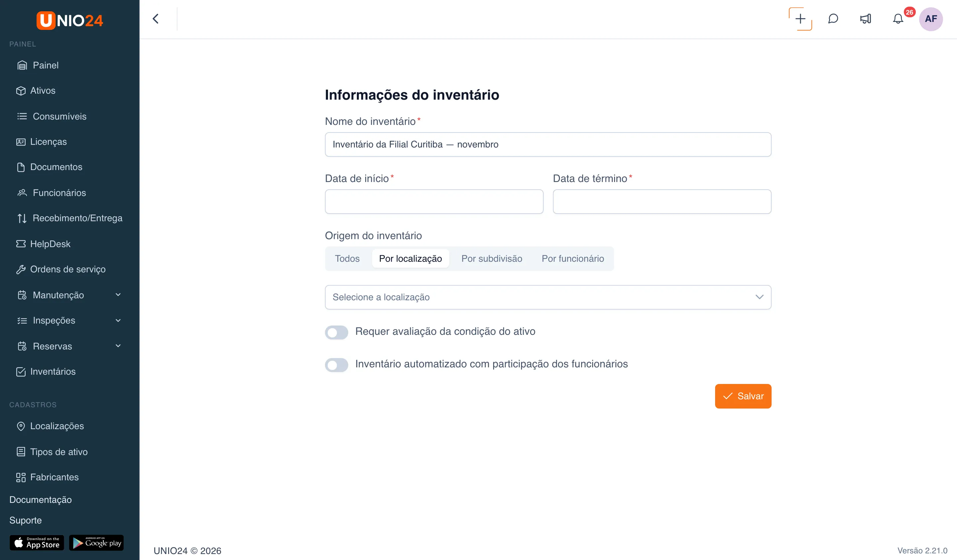Open the notifications bell
This screenshot has width=957, height=560.
[898, 19]
